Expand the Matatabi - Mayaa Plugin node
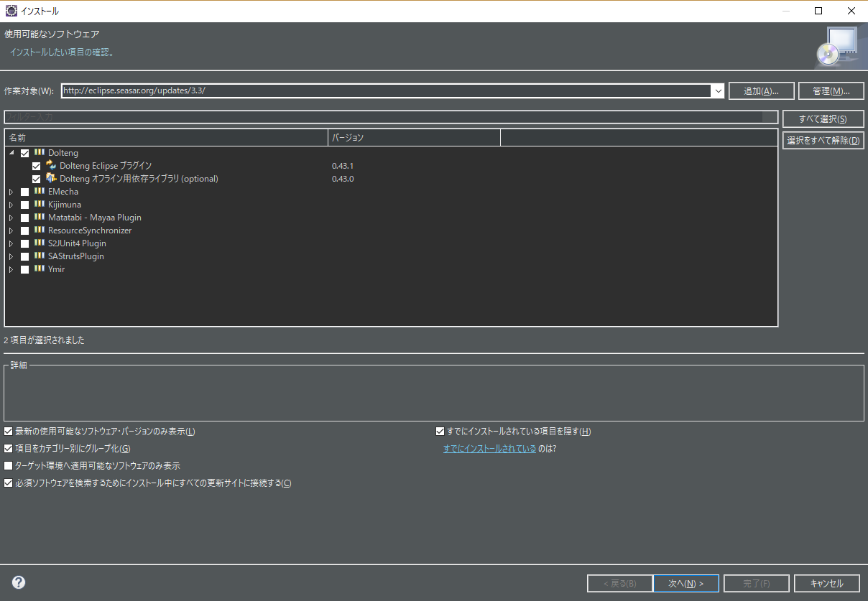The height and width of the screenshot is (601, 868). 11,218
